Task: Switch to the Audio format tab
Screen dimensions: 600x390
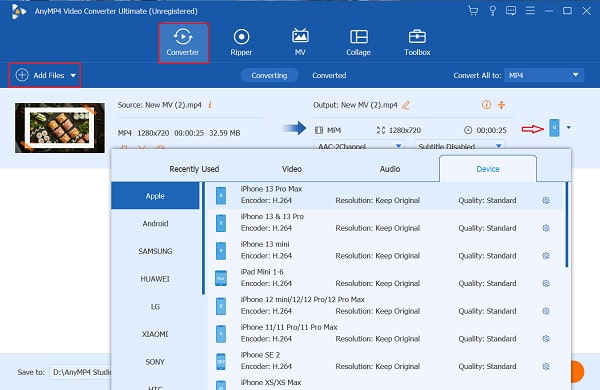Action: click(390, 169)
